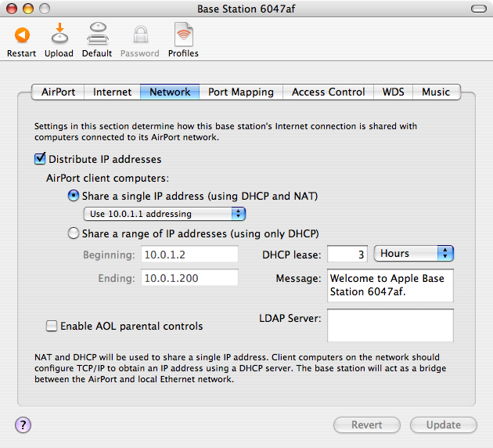Click the Default settings toolbar icon
493x448 pixels.
pos(98,34)
